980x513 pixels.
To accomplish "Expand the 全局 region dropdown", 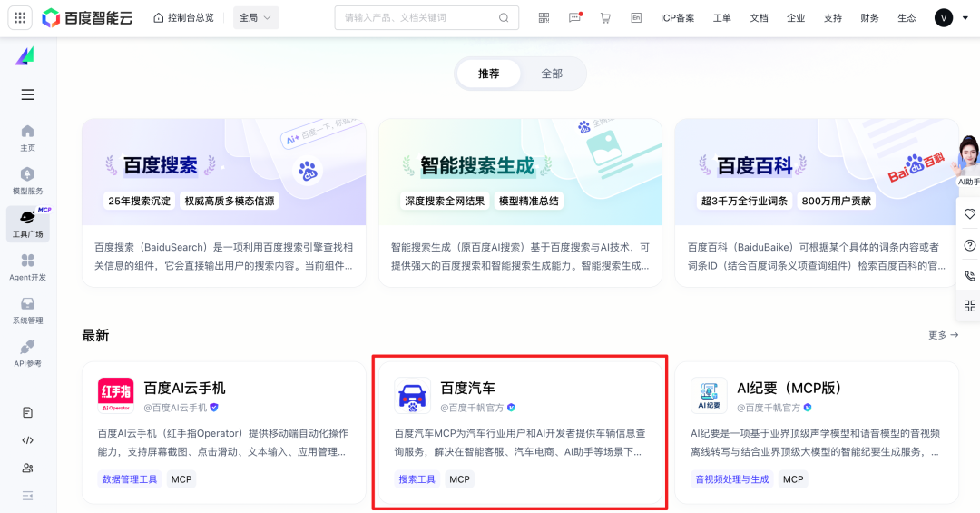I will (256, 17).
